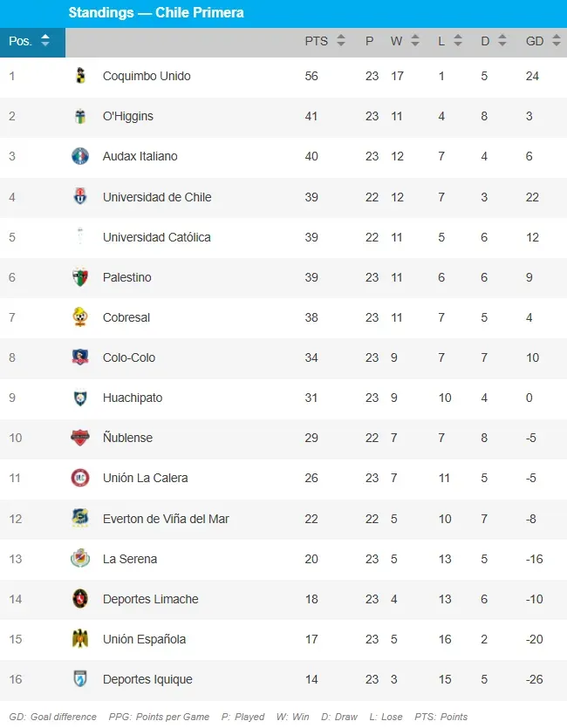Screen dimensions: 567x728
Task: Click the Ñublense red shield logo
Action: tap(80, 438)
